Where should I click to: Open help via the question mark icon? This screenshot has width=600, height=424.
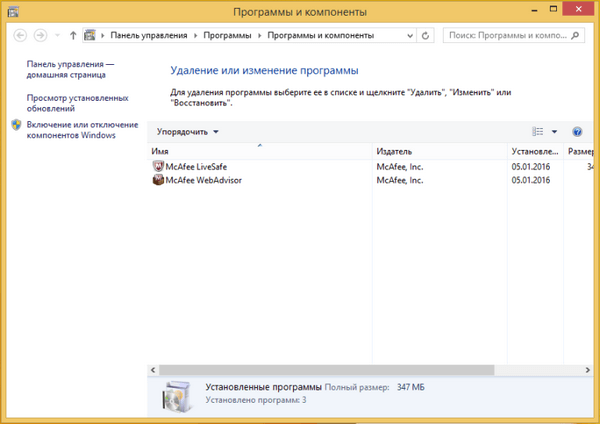[577, 132]
